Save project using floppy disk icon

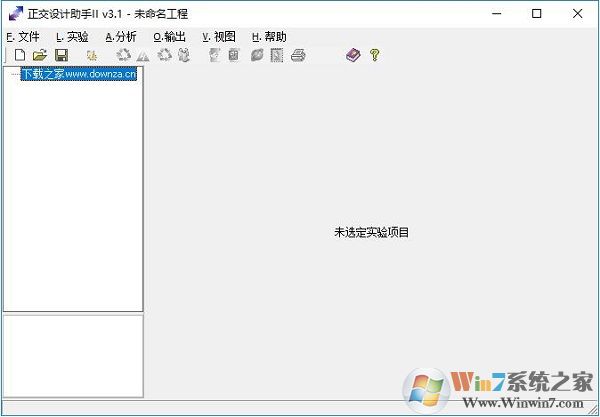tap(61, 55)
